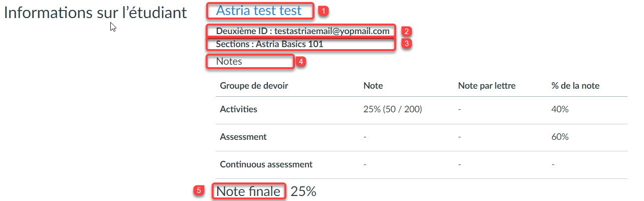Screen dimensions: 644x201
Task: Click the Notes section heading
Action: [x=229, y=62]
